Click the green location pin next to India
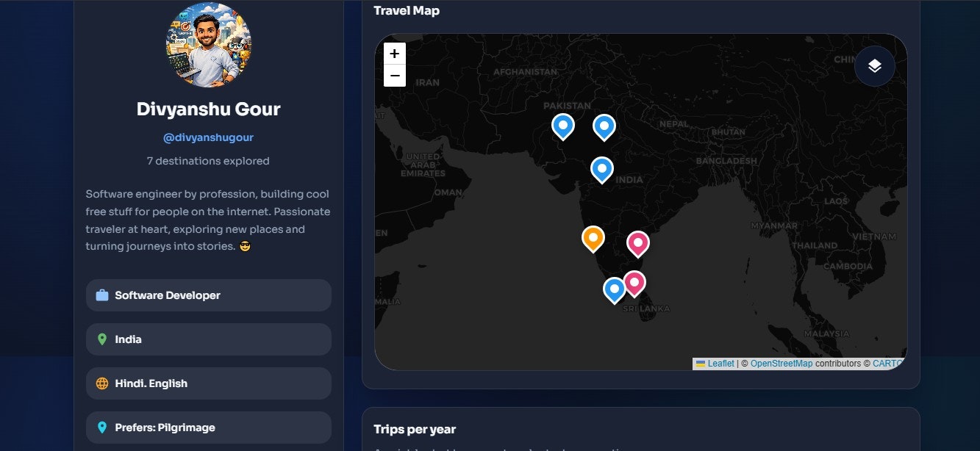The image size is (980, 451). (102, 339)
